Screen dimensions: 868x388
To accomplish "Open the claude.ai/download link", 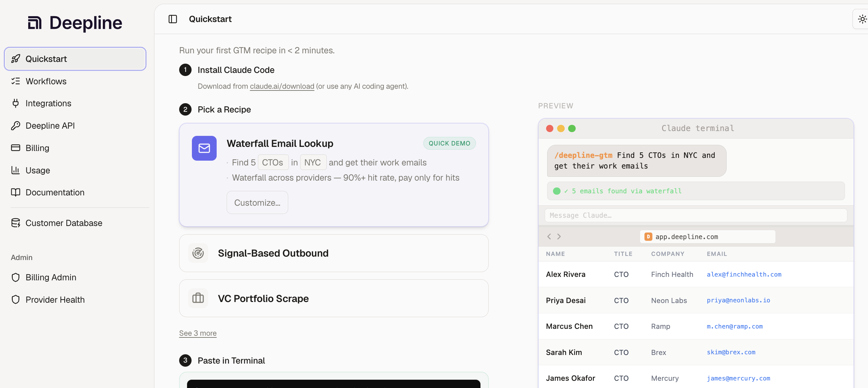I will 282,86.
